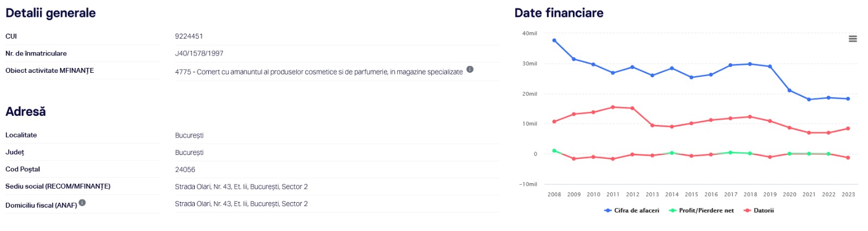Select the 2008 green Profit/Pierdere point
Screen dimensions: 868x231
pos(554,151)
